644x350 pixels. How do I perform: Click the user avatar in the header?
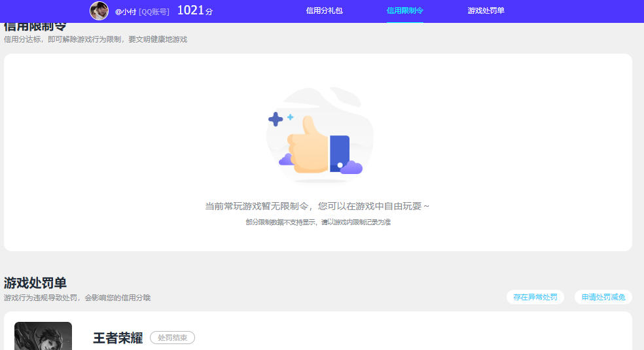[99, 10]
